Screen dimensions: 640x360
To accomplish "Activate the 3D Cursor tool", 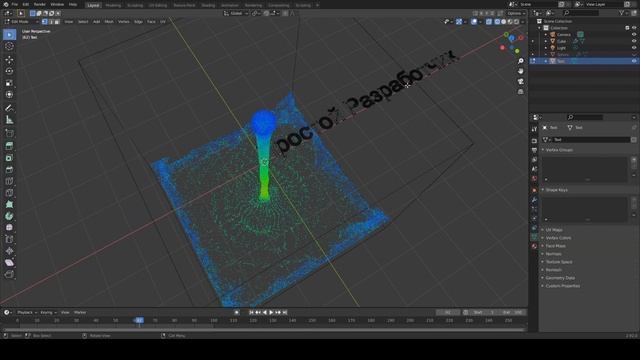I will 9,46.
